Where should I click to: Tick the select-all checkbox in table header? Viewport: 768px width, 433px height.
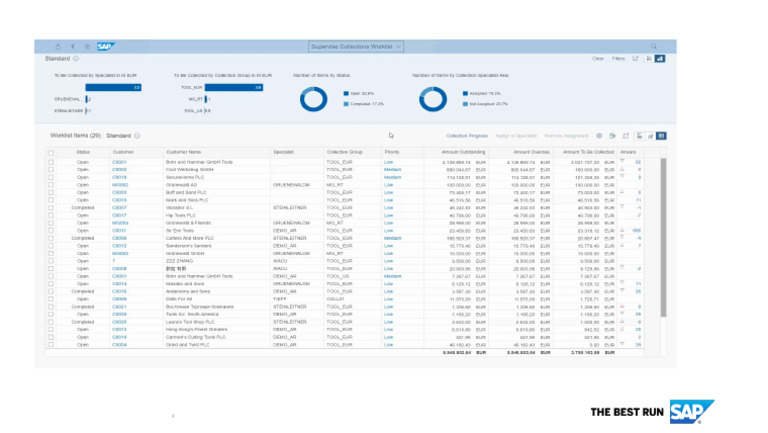tap(51, 153)
